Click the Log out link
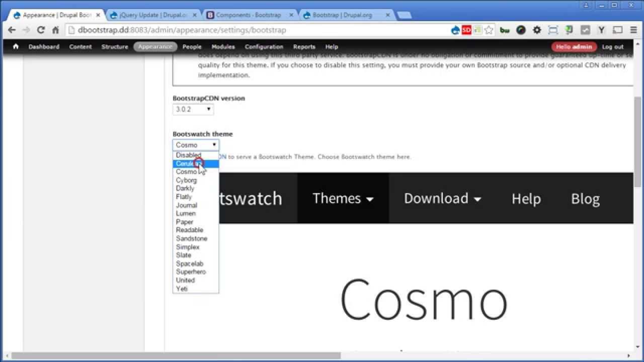The image size is (644, 362). pyautogui.click(x=613, y=47)
